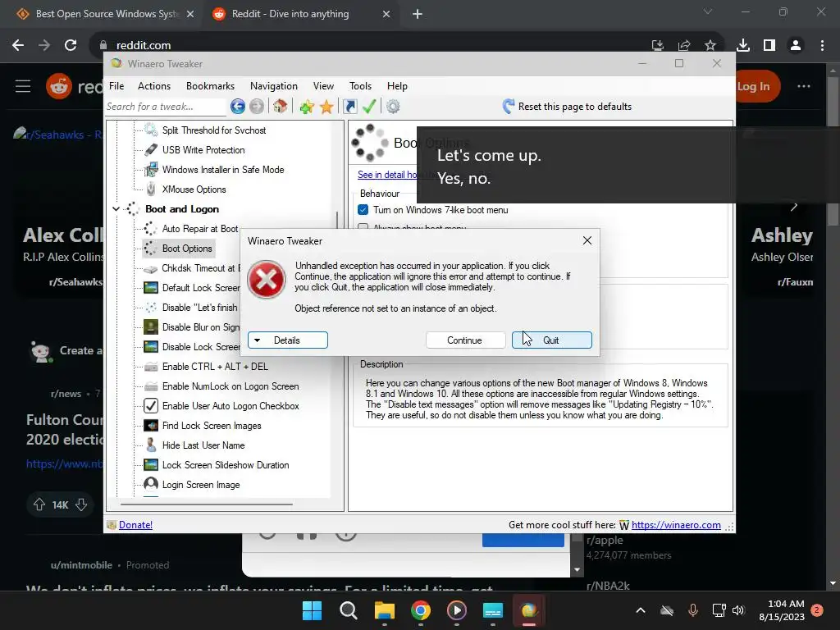Image resolution: width=840 pixels, height=630 pixels.
Task: Click the volume speaker tray icon
Action: click(738, 610)
